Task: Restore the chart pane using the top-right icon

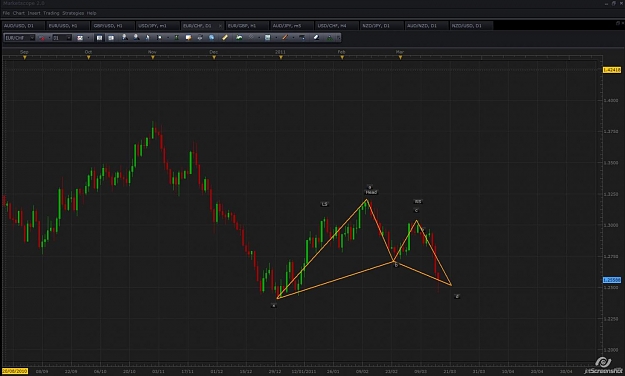Action: (x=618, y=23)
